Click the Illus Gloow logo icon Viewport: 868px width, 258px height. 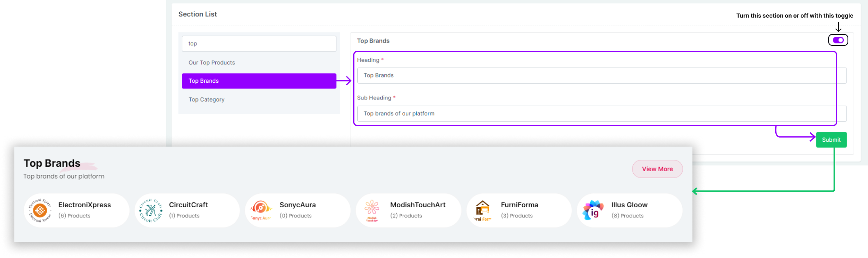pyautogui.click(x=593, y=210)
